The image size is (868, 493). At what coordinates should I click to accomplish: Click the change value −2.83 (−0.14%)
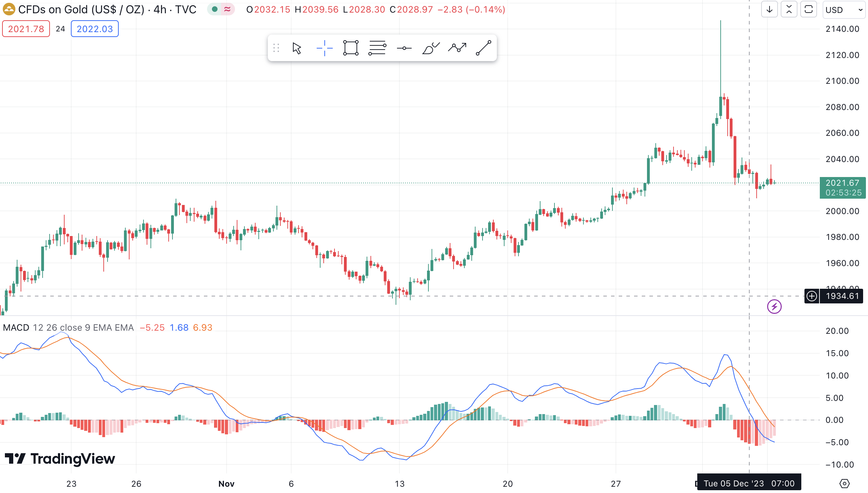471,9
